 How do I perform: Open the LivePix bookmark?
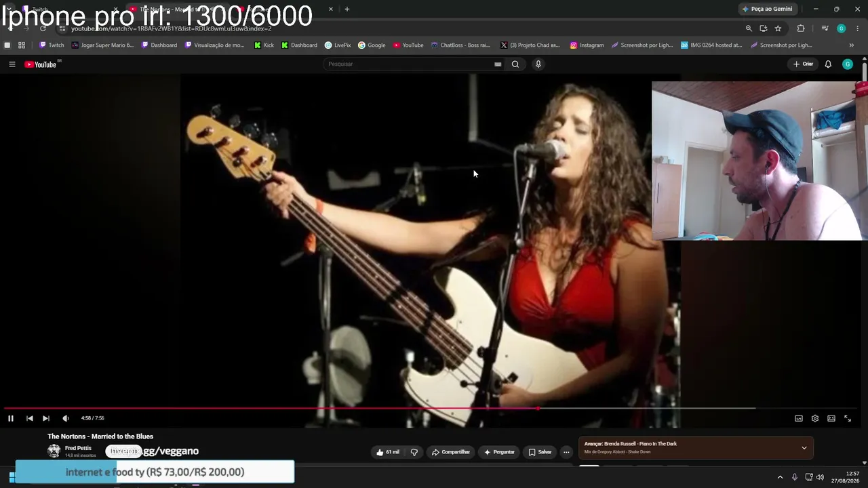click(338, 45)
